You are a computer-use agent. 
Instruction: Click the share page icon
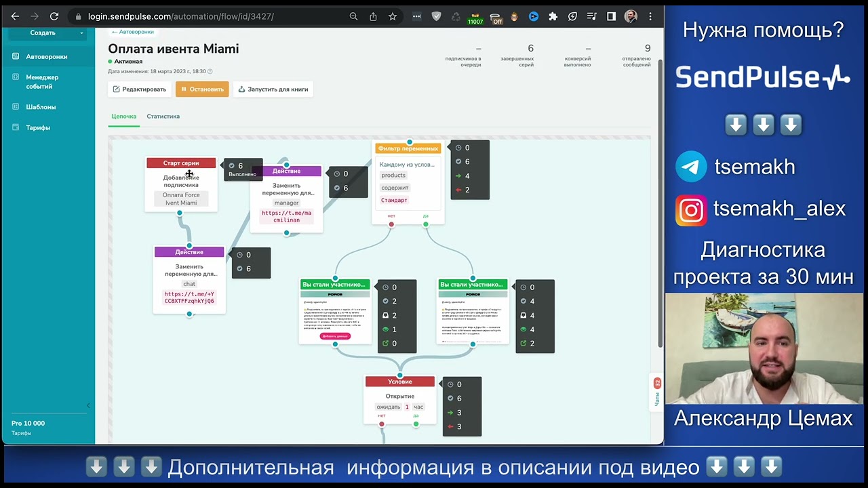tap(373, 16)
